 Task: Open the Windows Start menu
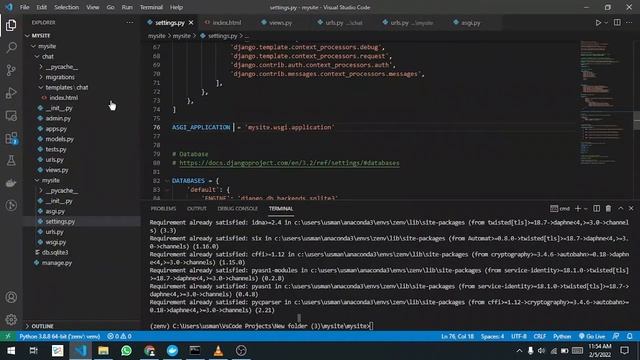tap(11, 351)
